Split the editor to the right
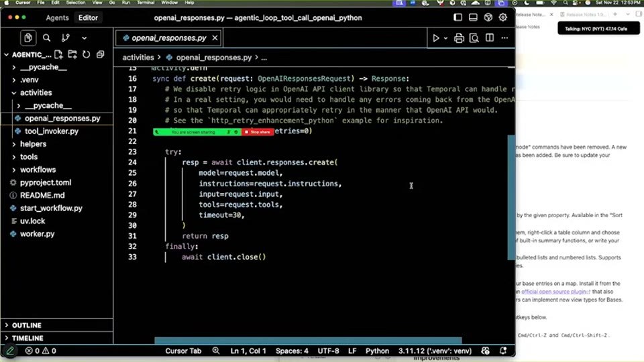Image resolution: width=644 pixels, height=362 pixels. pos(490,38)
